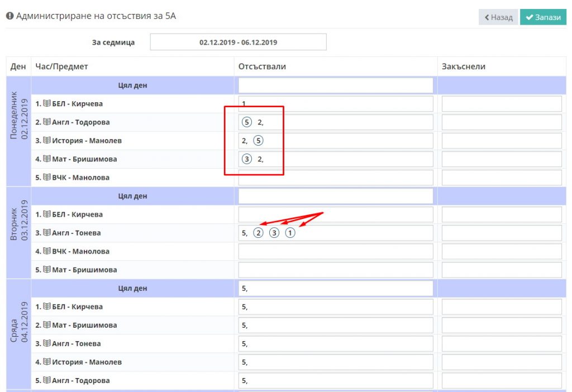Click circled number 1 in Tuesday Англ - Тонева row
The image size is (572, 392).
(x=290, y=233)
